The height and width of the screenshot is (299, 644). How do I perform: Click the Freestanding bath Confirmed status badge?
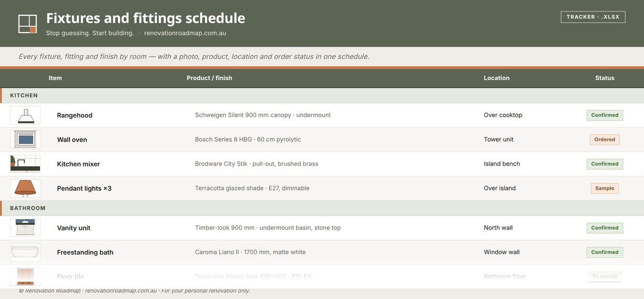pos(604,253)
